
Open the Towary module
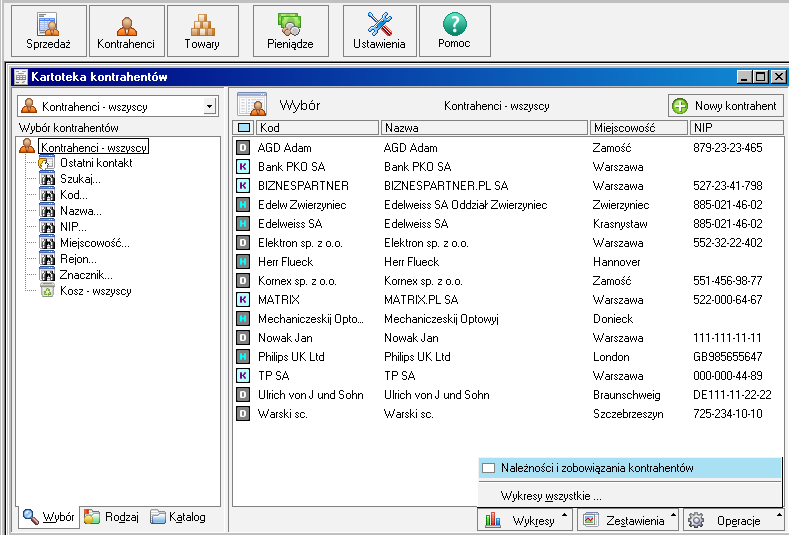tap(202, 31)
